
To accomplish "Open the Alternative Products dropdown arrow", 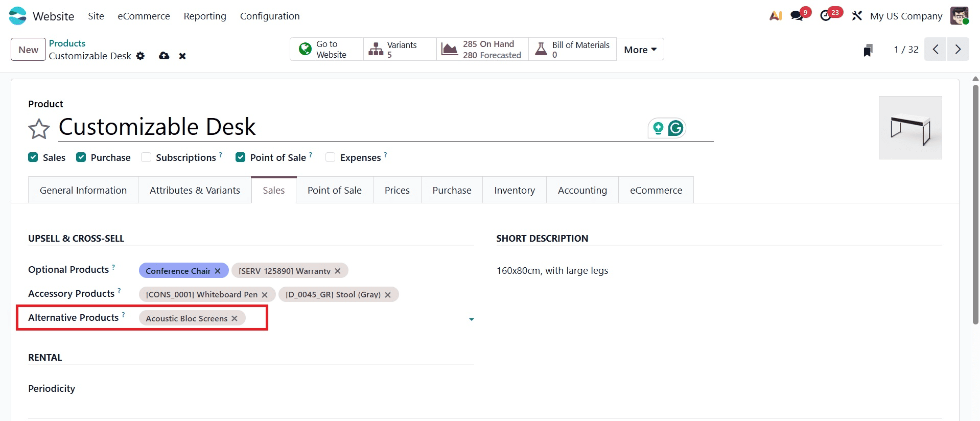I will (x=471, y=319).
